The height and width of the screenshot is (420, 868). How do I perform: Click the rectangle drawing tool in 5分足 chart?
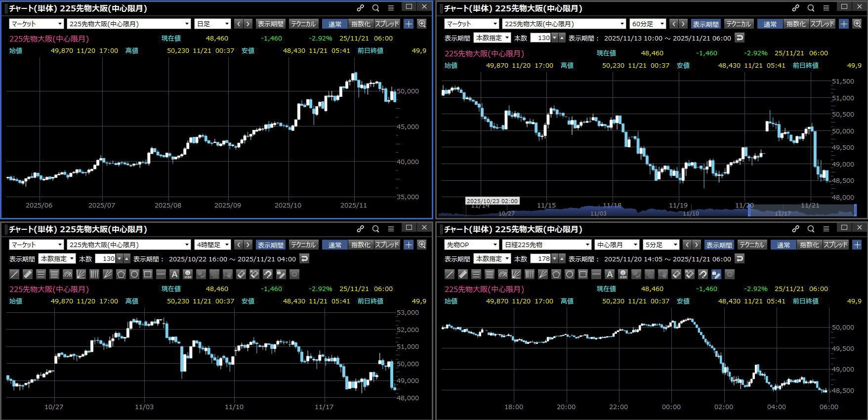point(583,274)
